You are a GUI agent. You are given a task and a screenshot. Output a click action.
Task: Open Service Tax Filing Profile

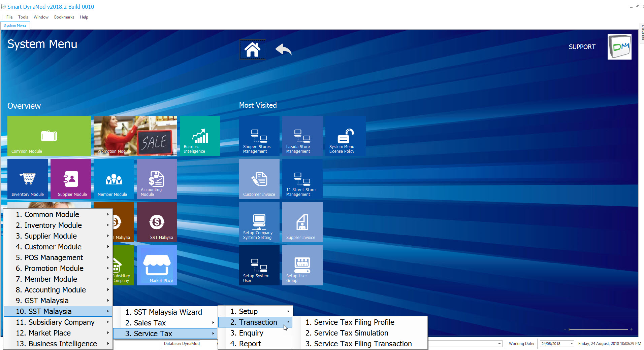(x=360, y=322)
